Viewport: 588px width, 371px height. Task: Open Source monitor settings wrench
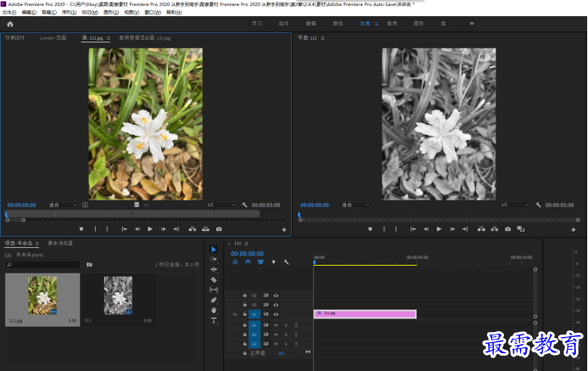click(244, 205)
